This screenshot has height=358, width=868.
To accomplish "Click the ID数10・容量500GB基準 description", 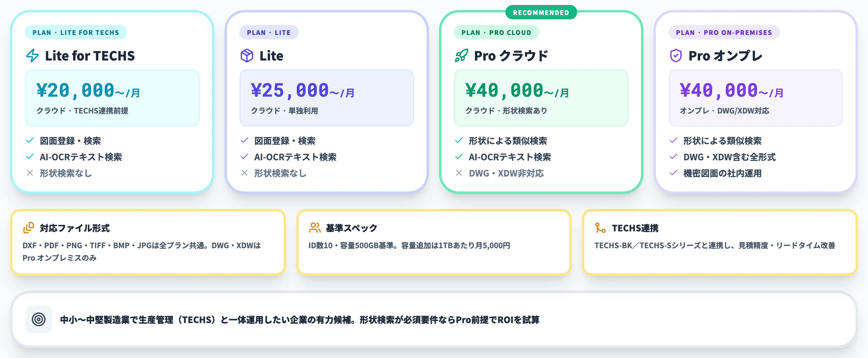I will click(409, 245).
